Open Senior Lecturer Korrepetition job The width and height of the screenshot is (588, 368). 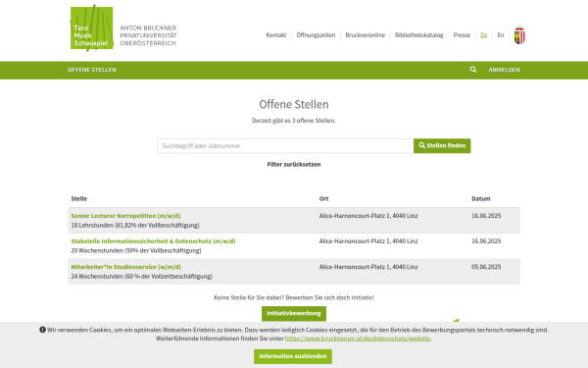pyautogui.click(x=126, y=216)
